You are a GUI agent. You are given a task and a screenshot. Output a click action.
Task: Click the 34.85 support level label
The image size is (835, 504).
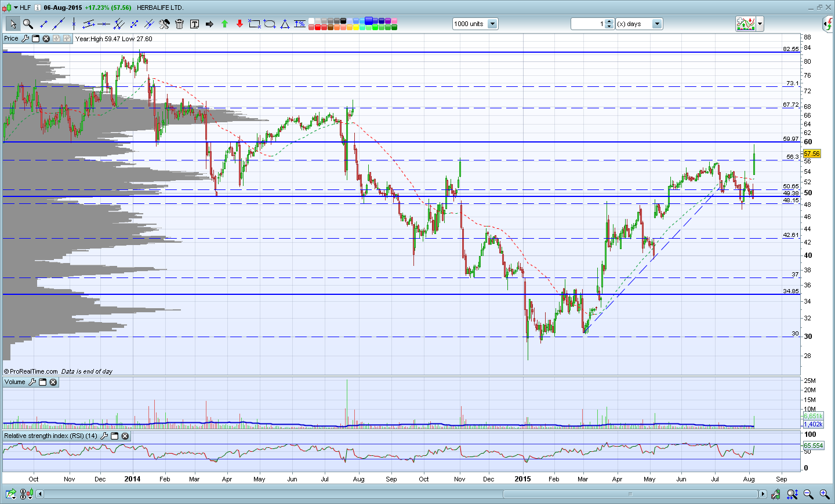791,291
